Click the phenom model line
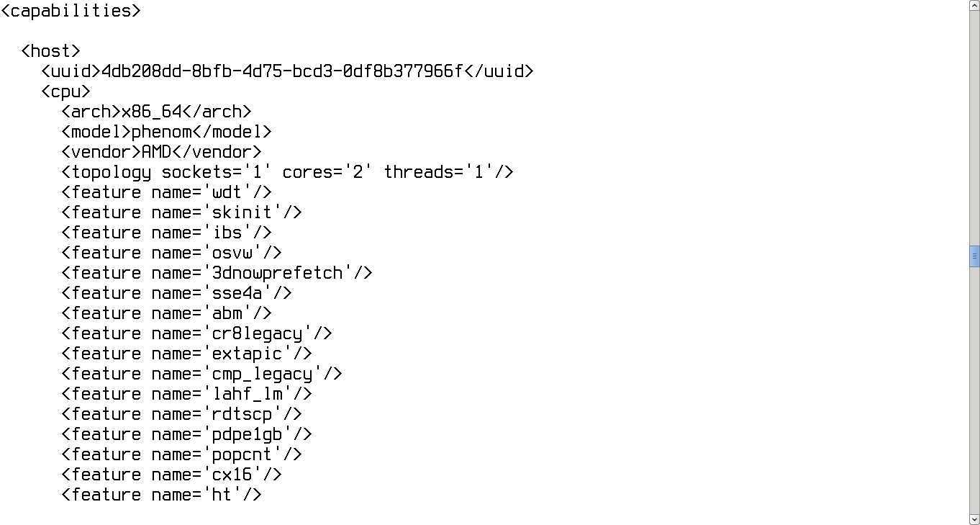 pyautogui.click(x=166, y=132)
